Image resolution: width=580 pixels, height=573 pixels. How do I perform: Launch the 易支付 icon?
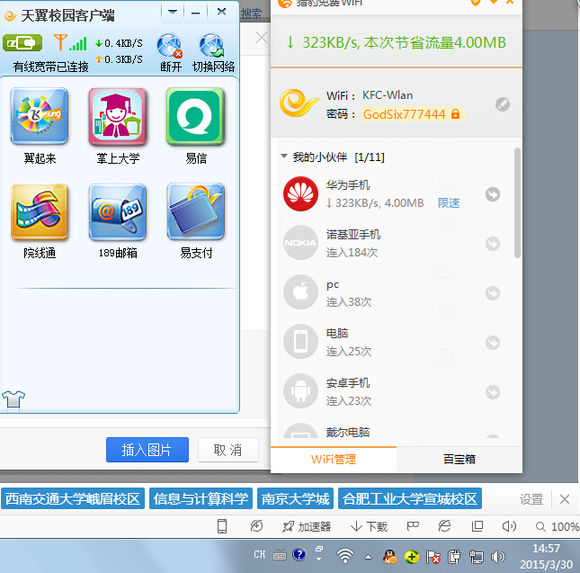(x=195, y=212)
